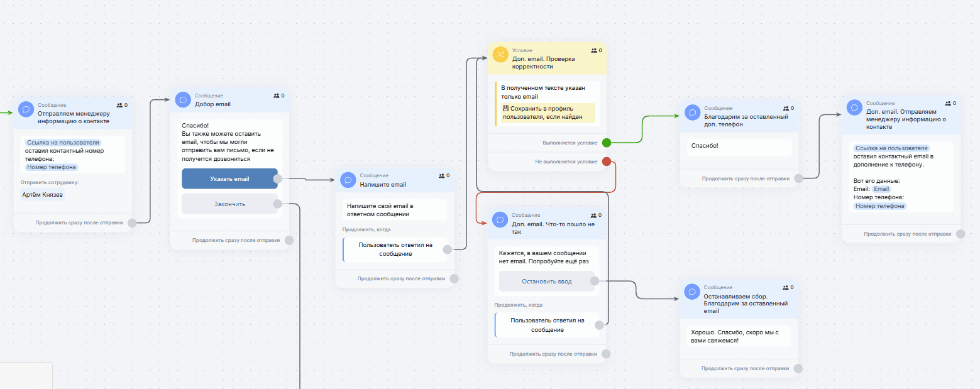Click green Выполняется условие output connector
Screen dimensions: 980x389
[x=607, y=143]
